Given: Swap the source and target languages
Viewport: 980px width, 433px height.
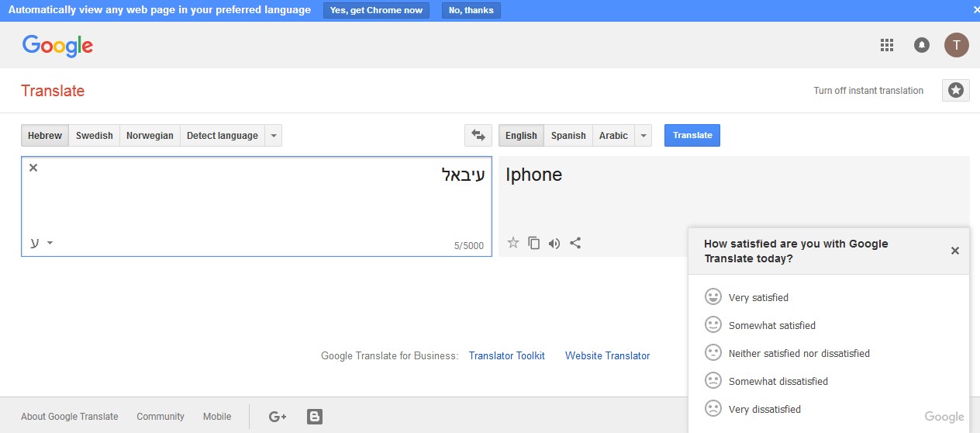Looking at the screenshot, I should pyautogui.click(x=478, y=135).
